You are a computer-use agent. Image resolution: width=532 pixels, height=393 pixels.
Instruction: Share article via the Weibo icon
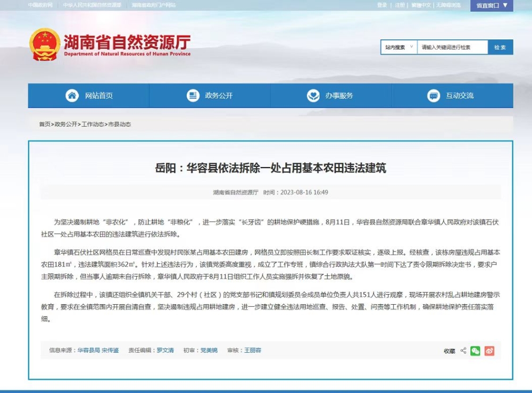pyautogui.click(x=489, y=351)
